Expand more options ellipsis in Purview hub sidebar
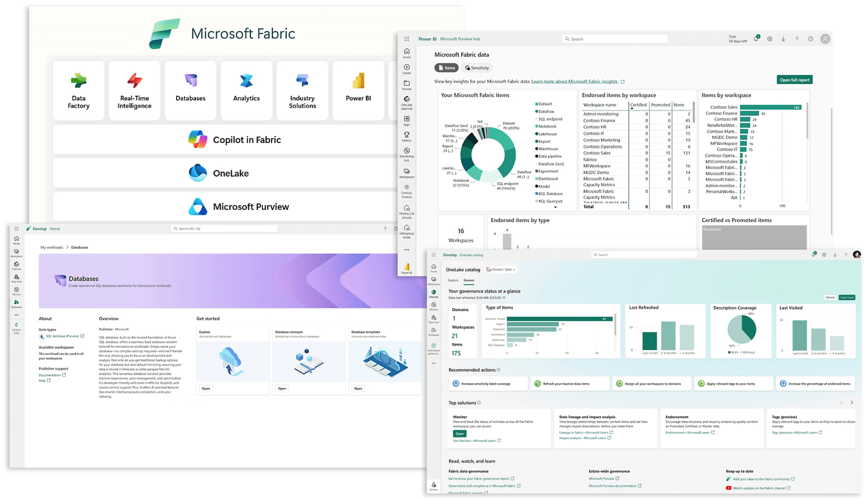This screenshot has width=868, height=500. [406, 250]
